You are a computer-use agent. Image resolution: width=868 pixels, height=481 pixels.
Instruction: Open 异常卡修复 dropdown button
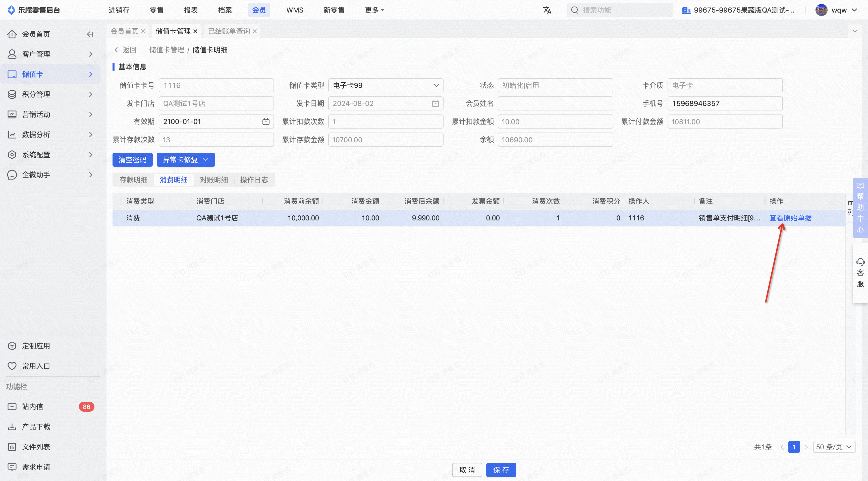(186, 160)
